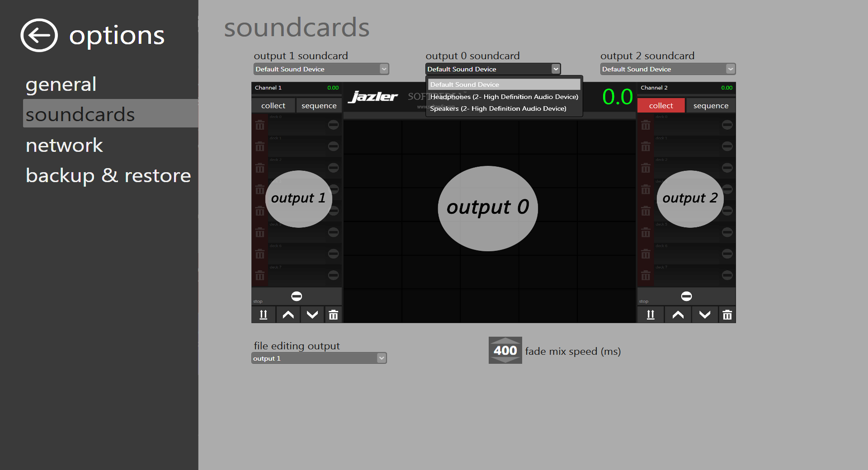Click the trash icon for Channel 1 deck 6

260,254
